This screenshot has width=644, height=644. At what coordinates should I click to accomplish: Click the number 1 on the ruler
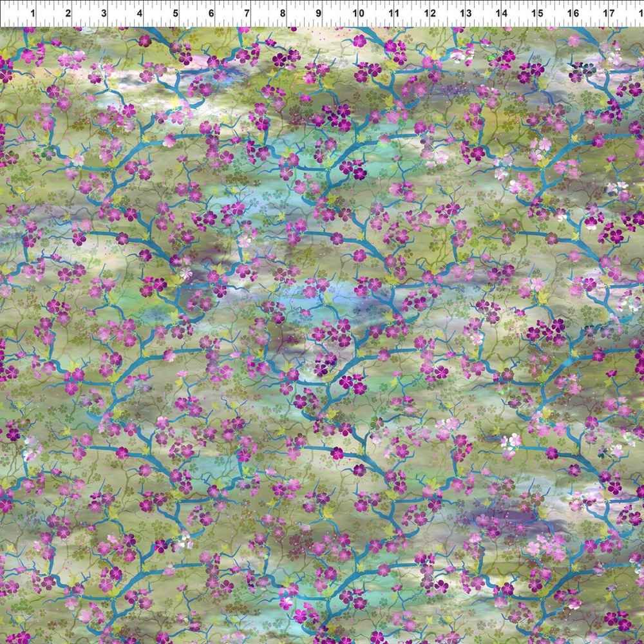tap(32, 13)
